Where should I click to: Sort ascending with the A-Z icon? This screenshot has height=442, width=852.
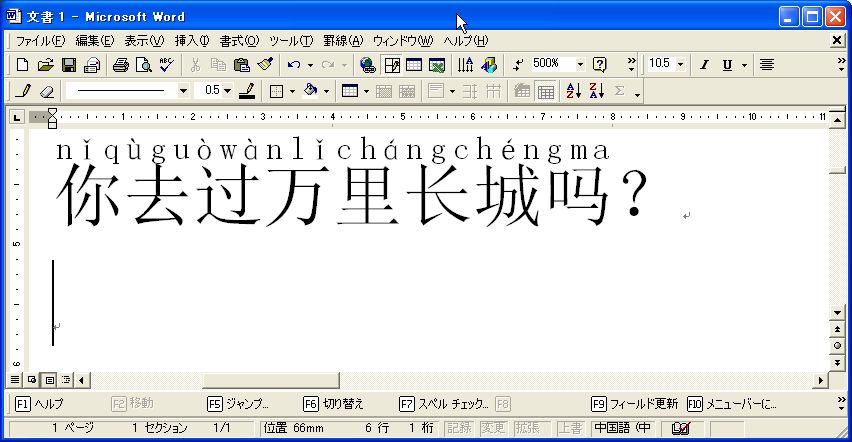(x=573, y=91)
